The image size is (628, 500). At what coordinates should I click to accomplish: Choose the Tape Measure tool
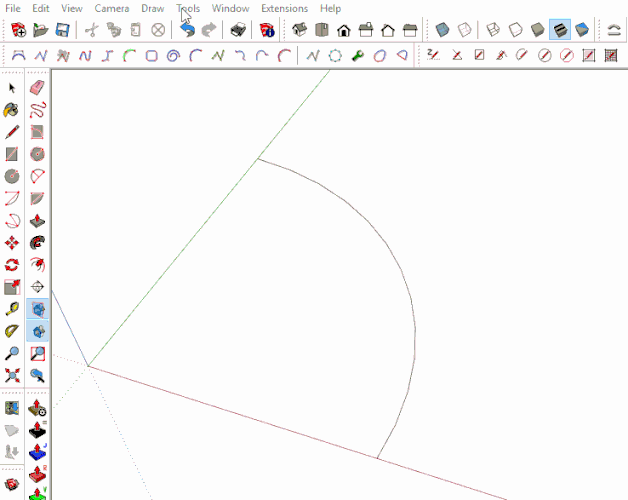pyautogui.click(x=12, y=309)
